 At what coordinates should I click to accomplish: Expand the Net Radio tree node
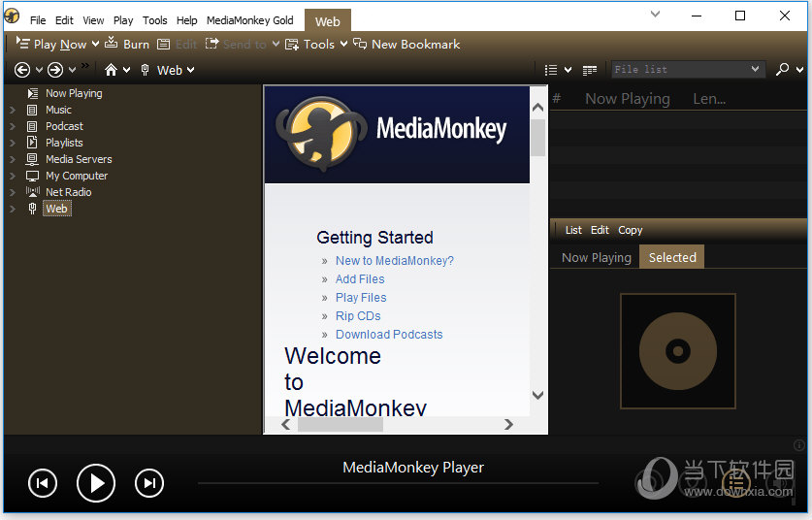tap(13, 192)
